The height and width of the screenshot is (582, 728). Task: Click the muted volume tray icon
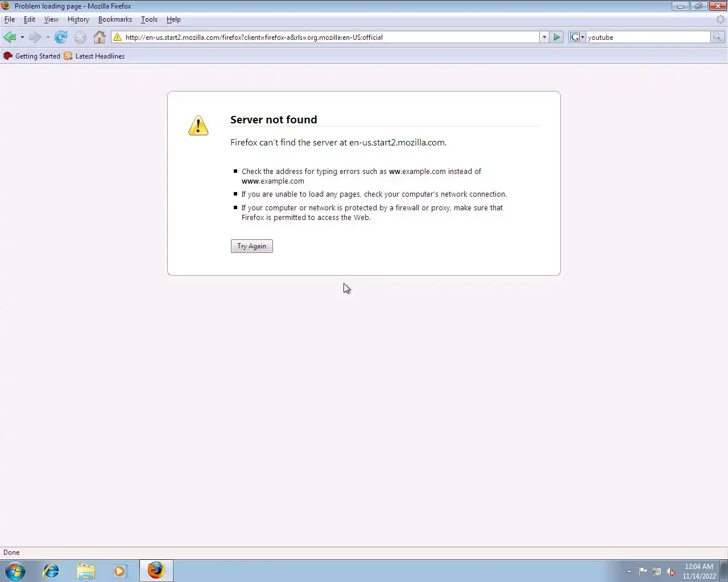tap(671, 571)
